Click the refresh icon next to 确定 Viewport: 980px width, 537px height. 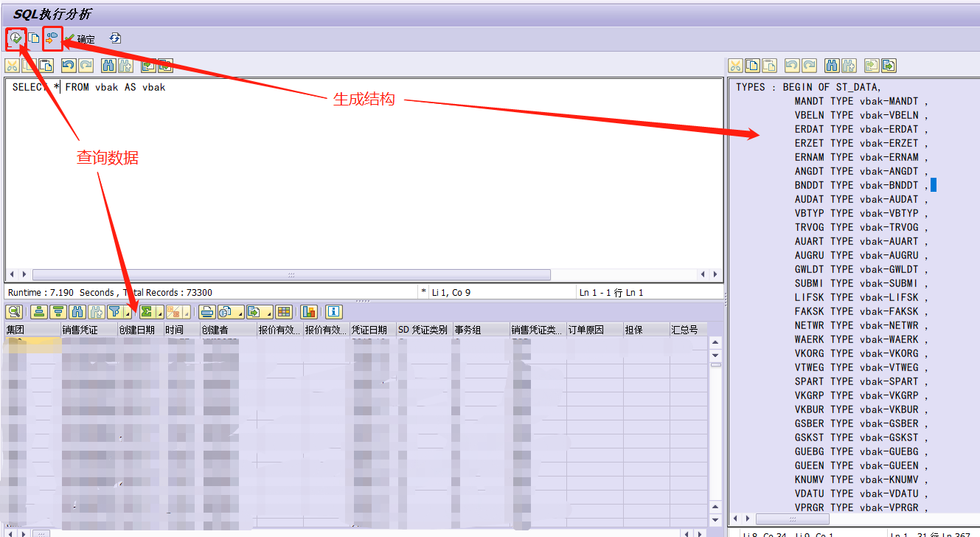[x=115, y=38]
